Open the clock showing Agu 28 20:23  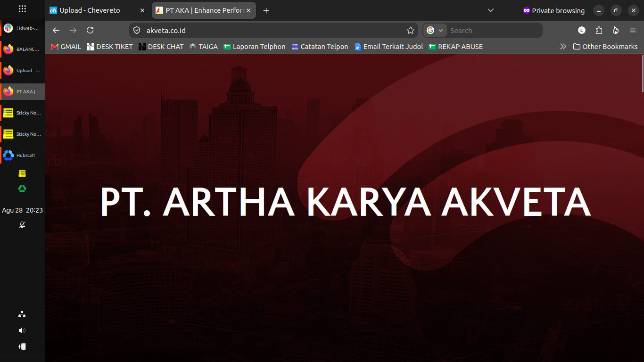[x=22, y=210]
